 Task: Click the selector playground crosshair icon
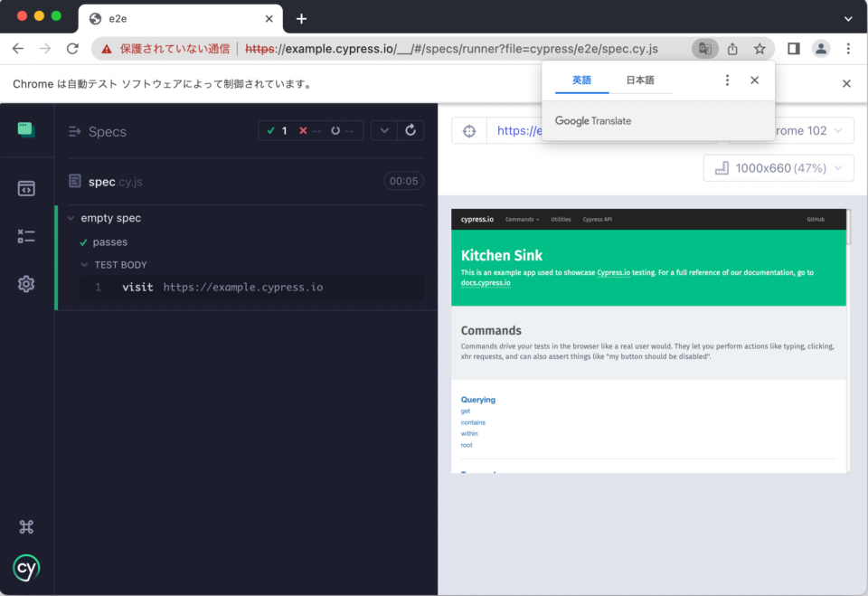pos(468,130)
